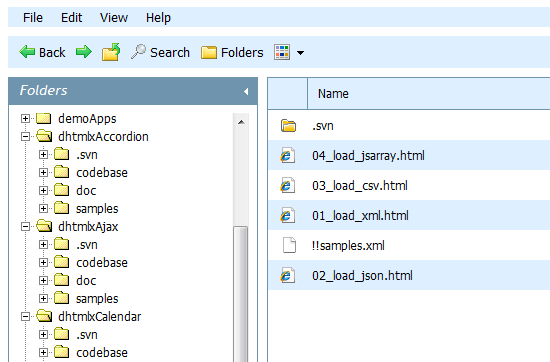Click icon of 02_load_json.html
Viewport: 550px width, 362px height.
point(288,275)
